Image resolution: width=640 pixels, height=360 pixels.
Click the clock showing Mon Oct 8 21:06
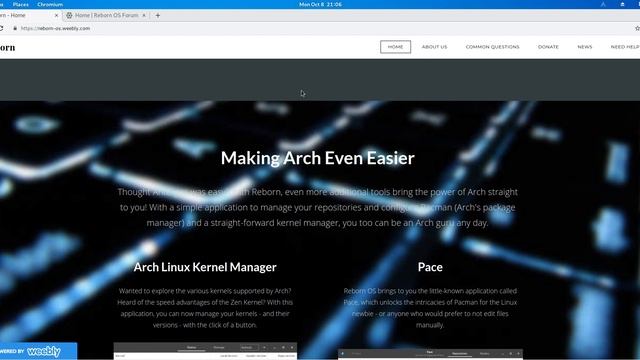(320, 4)
